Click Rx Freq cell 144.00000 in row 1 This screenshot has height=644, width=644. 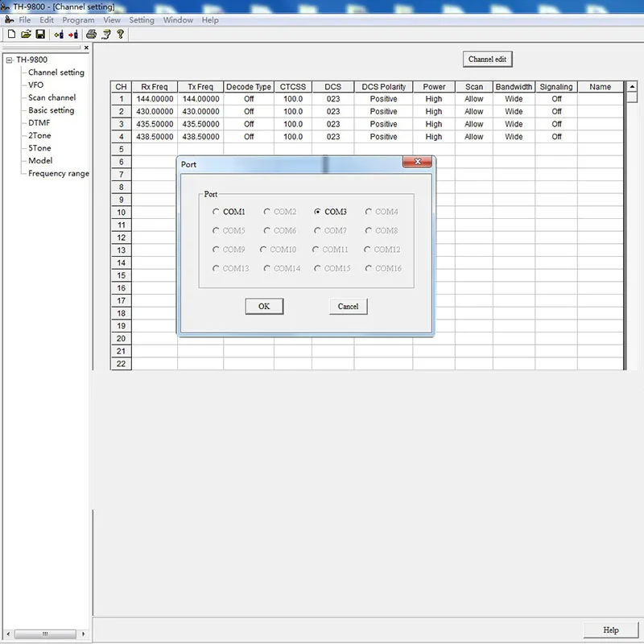(x=155, y=99)
